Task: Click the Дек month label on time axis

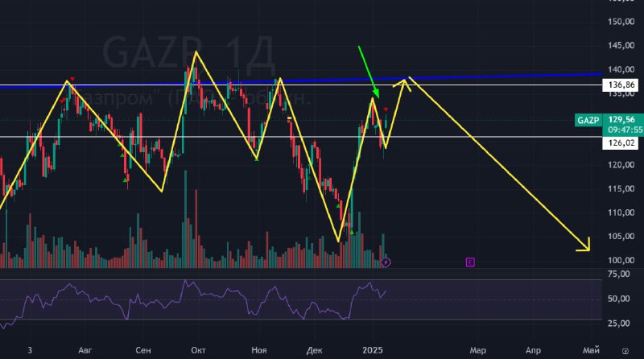Action: tap(314, 350)
